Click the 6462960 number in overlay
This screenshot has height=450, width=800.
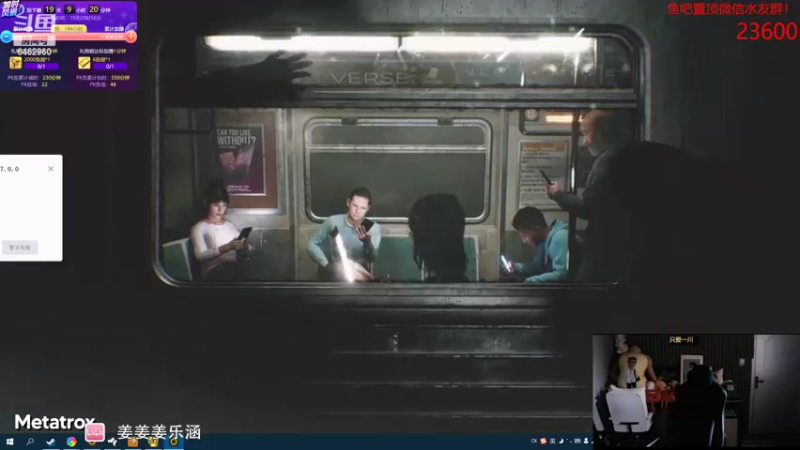pos(34,52)
